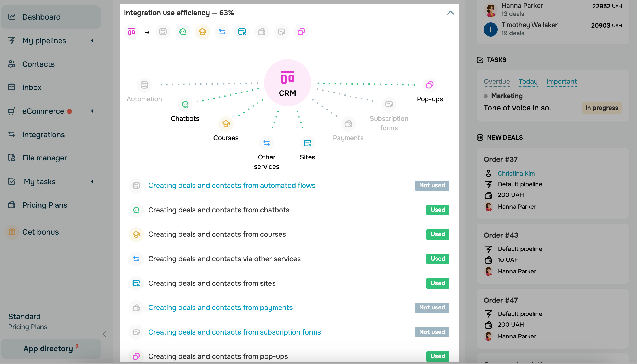Image resolution: width=637 pixels, height=364 pixels.
Task: Open Creating deals from automated flows link
Action: 232,186
